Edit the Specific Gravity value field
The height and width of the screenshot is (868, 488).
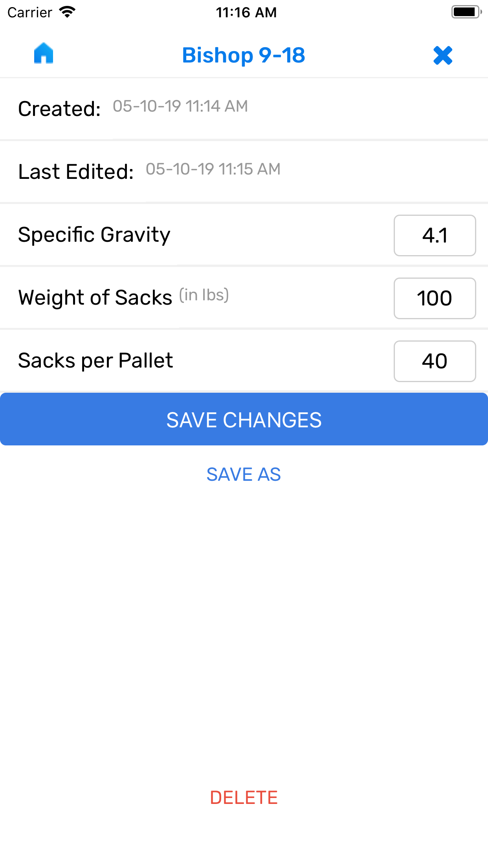click(435, 235)
